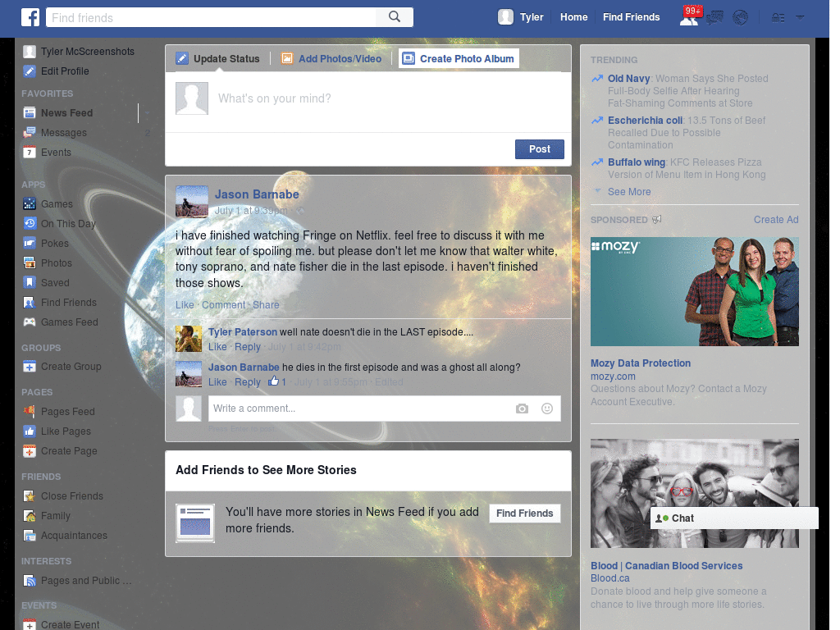Open the messages icon in top bar
This screenshot has height=630, width=840.
coord(714,18)
